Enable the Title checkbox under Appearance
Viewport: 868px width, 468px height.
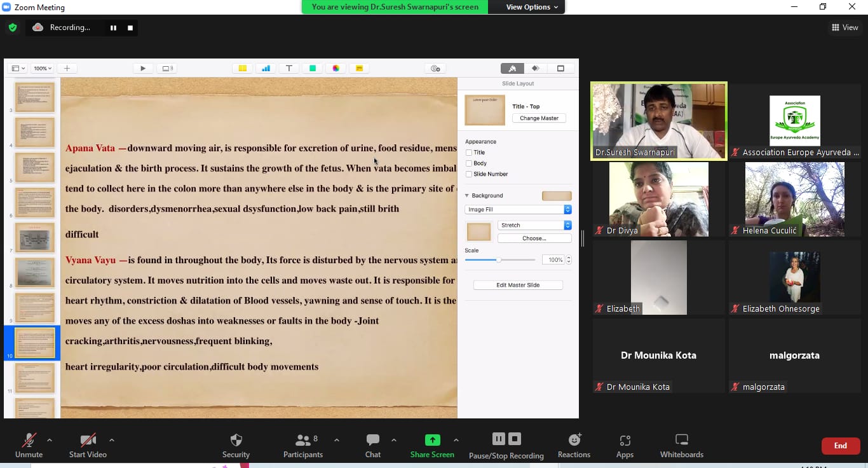[469, 153]
